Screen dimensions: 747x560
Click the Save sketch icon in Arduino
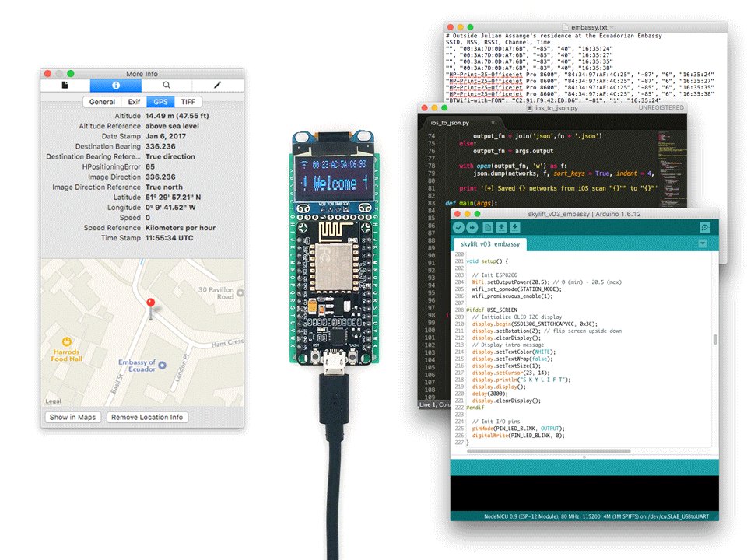pyautogui.click(x=515, y=228)
